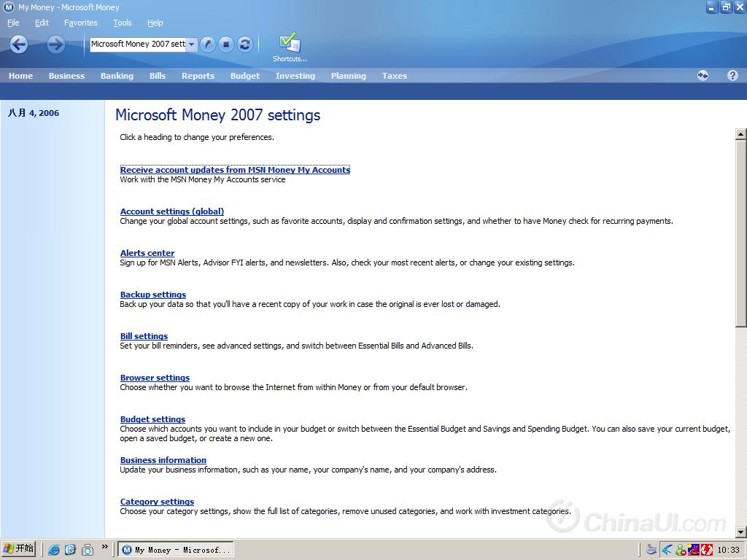747x560 pixels.
Task: Click the scrollbar down arrow
Action: (740, 532)
